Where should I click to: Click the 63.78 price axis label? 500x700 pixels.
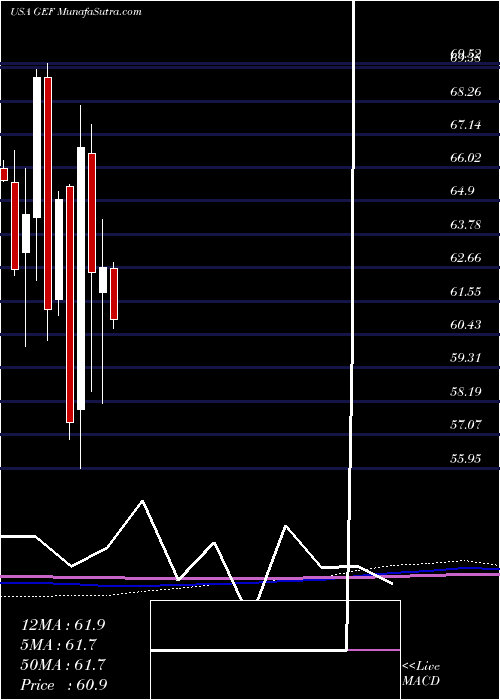coord(466,224)
